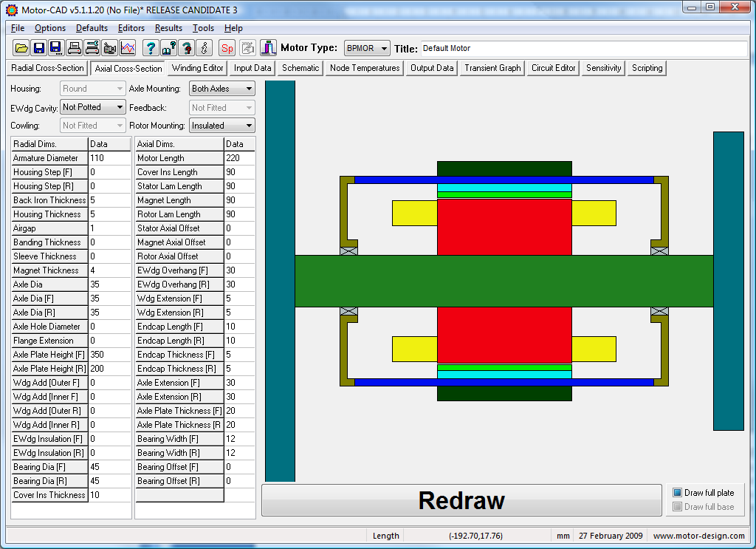Viewport: 756px width, 549px height.
Task: Click the large Redraw button
Action: click(x=461, y=500)
